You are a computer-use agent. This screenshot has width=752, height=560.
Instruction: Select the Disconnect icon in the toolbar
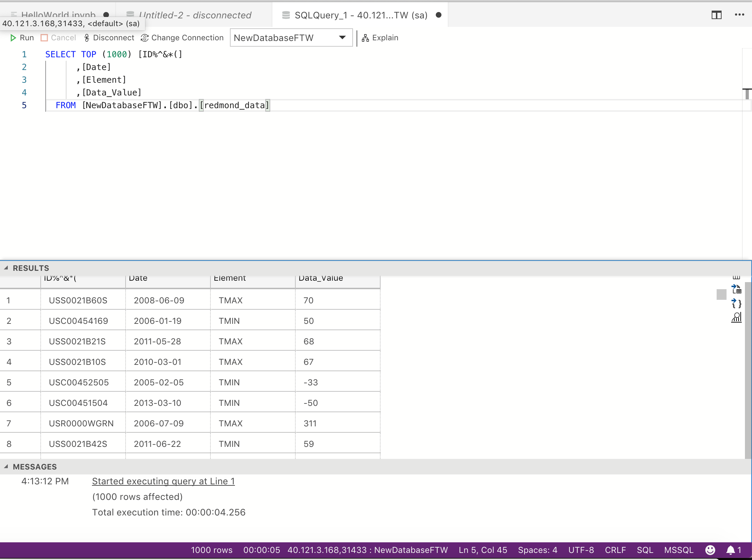tap(86, 37)
